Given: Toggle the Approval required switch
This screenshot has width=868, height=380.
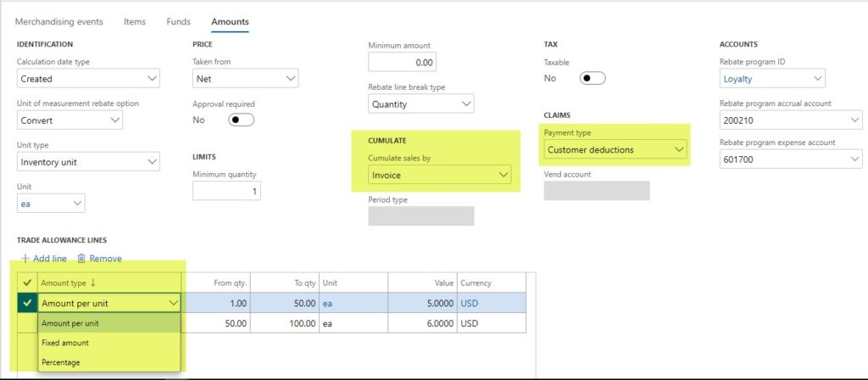Looking at the screenshot, I should (242, 120).
